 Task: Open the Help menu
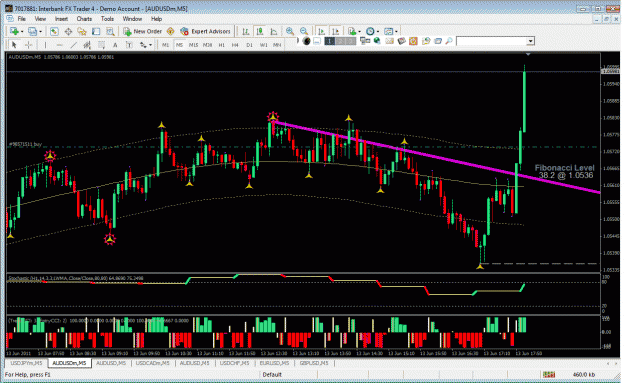pos(156,19)
